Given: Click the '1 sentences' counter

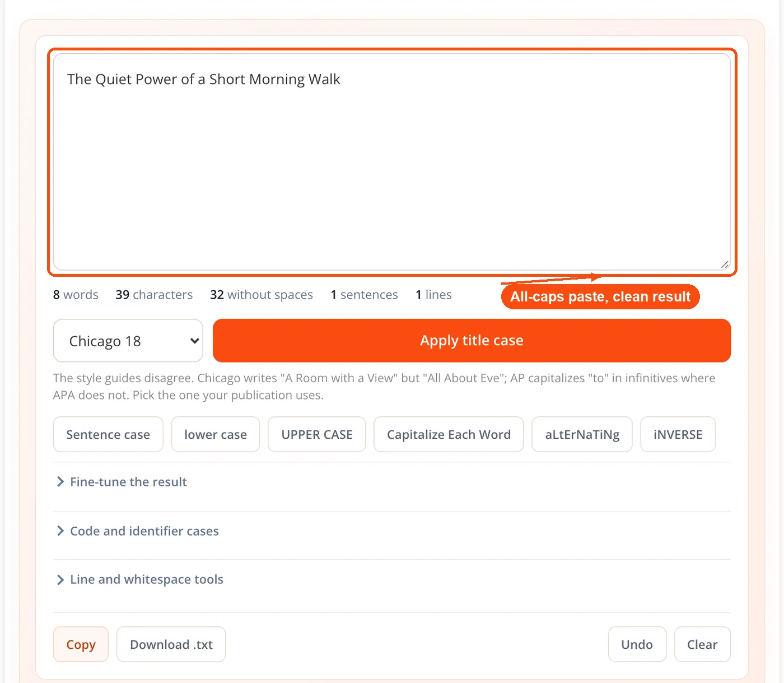Looking at the screenshot, I should tap(364, 295).
